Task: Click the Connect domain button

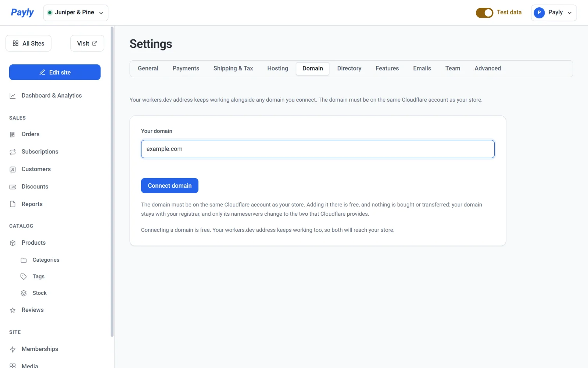Action: [169, 185]
